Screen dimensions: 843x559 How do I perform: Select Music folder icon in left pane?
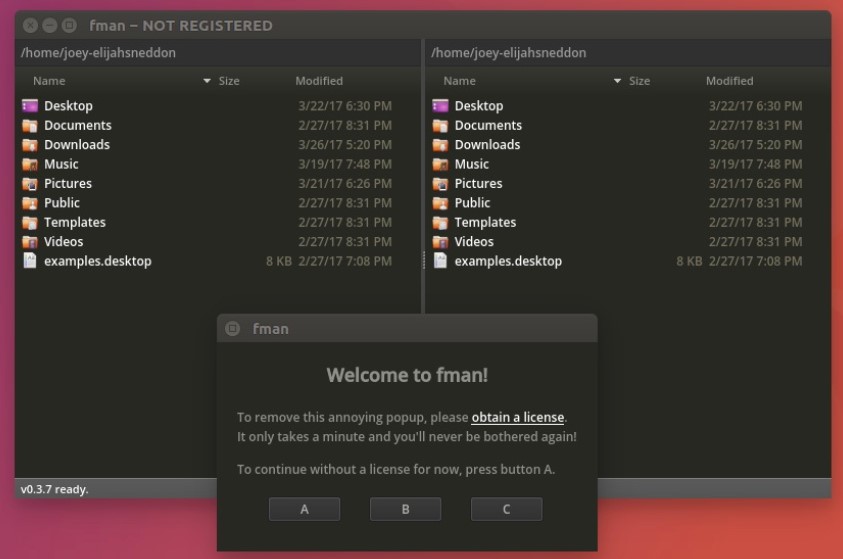click(x=30, y=164)
